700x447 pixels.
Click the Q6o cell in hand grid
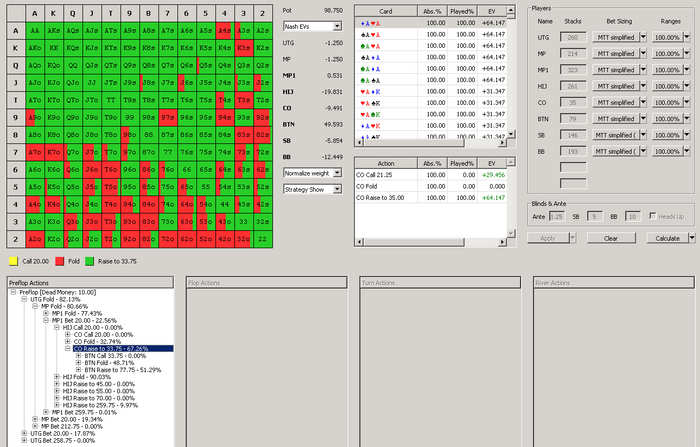point(72,169)
